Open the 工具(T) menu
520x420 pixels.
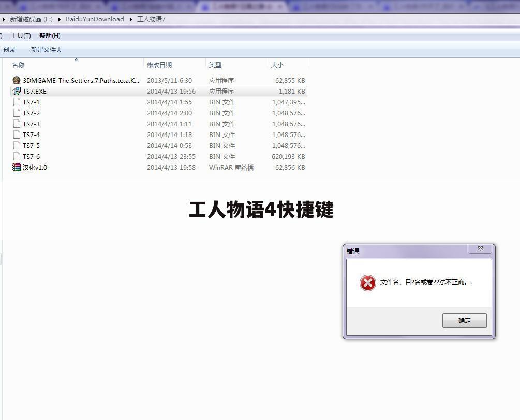21,36
